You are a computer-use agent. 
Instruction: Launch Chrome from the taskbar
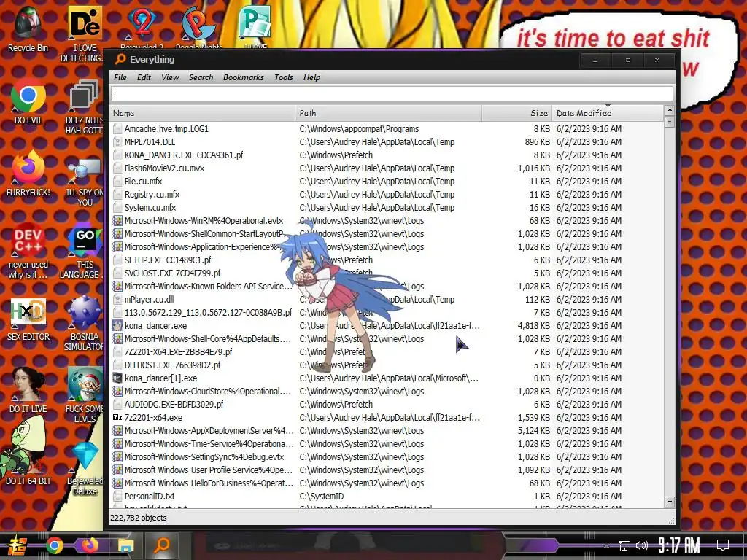(54, 545)
